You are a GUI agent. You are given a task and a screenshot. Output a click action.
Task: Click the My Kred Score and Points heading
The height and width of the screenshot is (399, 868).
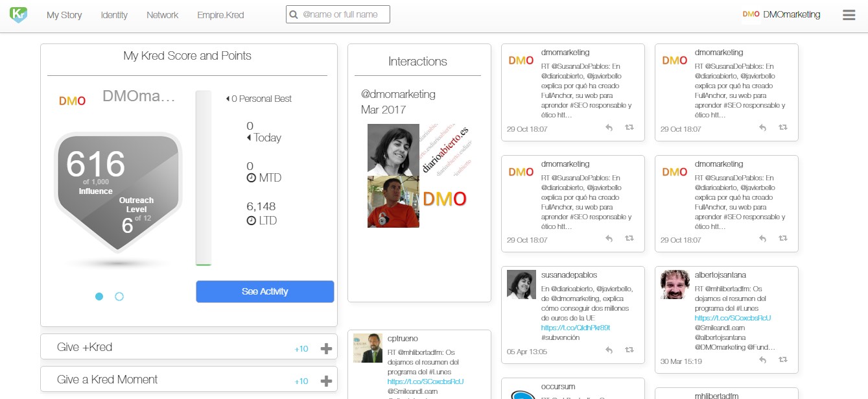pyautogui.click(x=187, y=56)
